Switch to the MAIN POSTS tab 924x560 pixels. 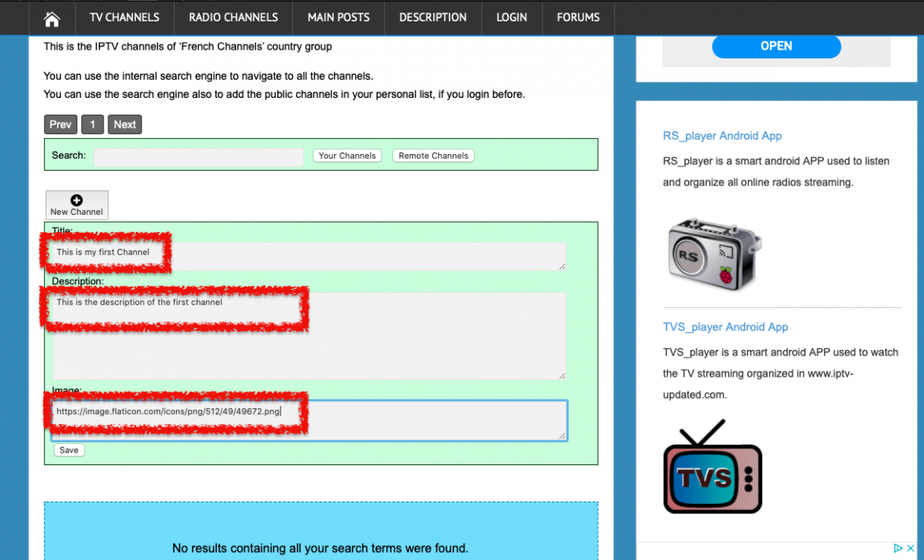[338, 17]
